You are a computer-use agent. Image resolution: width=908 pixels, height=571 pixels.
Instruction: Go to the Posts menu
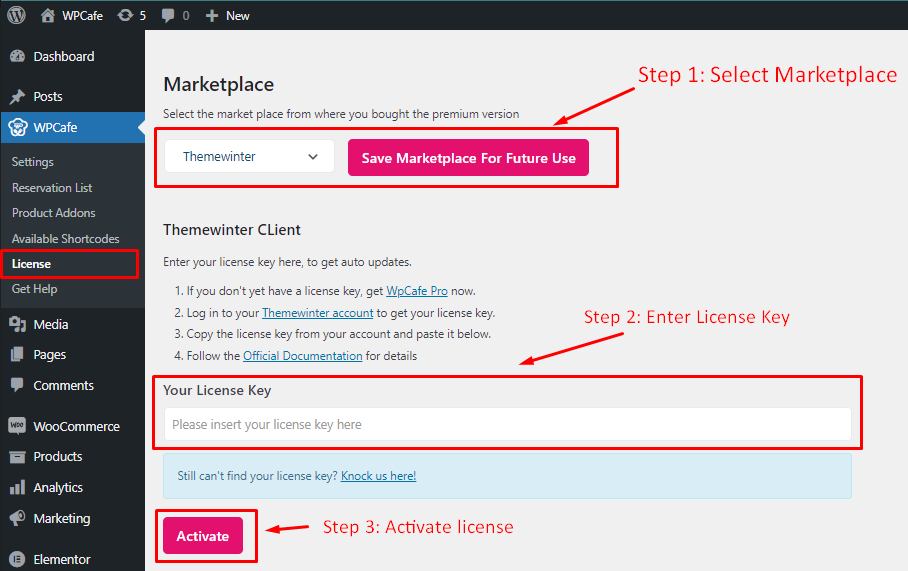(x=47, y=97)
